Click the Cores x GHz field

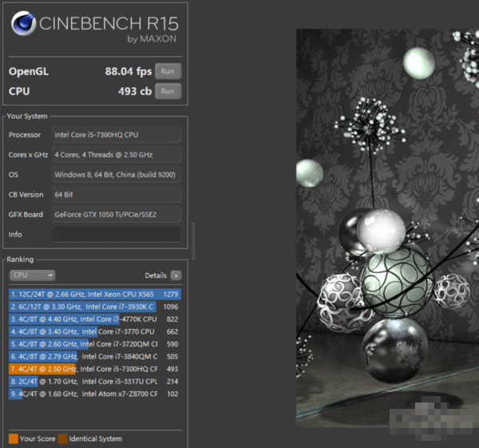pyautogui.click(x=116, y=155)
